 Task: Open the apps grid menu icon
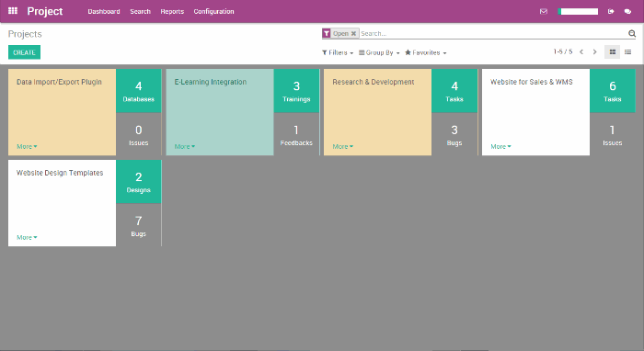pyautogui.click(x=13, y=11)
